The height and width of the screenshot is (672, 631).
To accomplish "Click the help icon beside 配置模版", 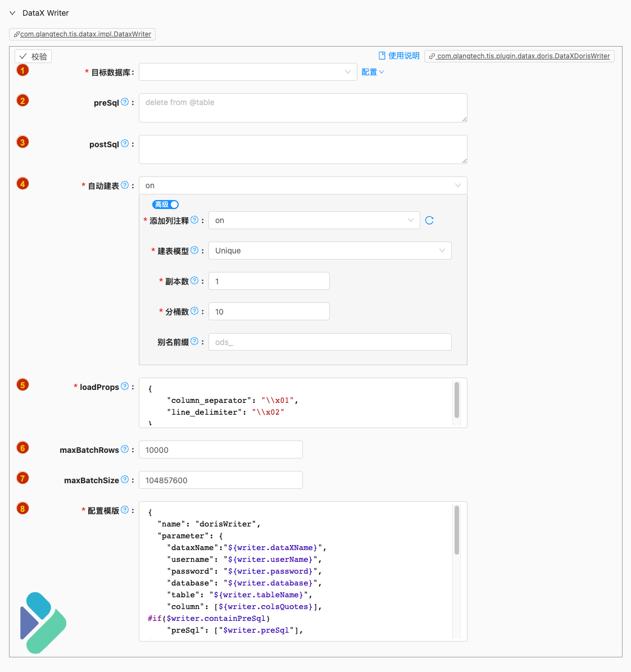I will [x=125, y=510].
